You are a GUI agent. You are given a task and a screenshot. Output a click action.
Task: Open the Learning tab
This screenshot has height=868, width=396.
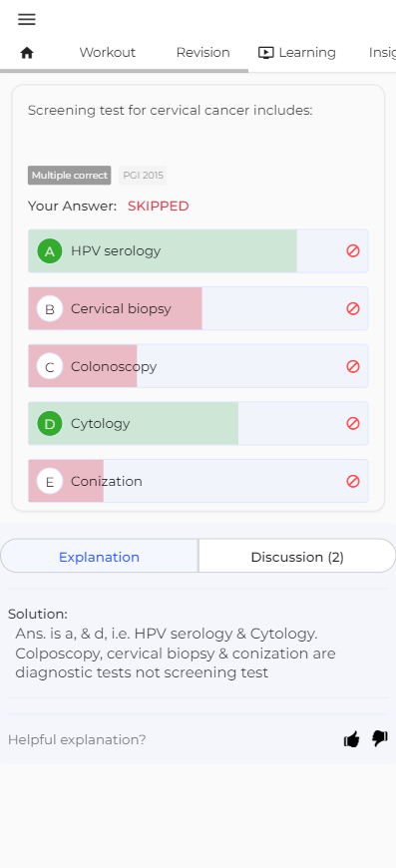(297, 53)
